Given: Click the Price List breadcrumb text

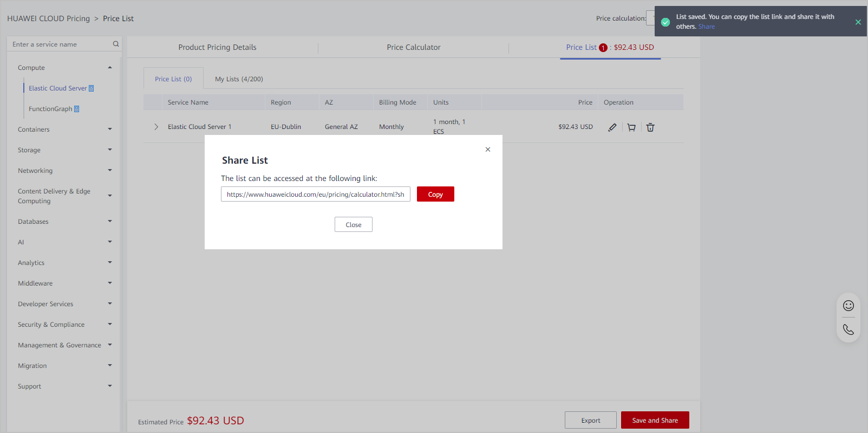Looking at the screenshot, I should point(118,18).
